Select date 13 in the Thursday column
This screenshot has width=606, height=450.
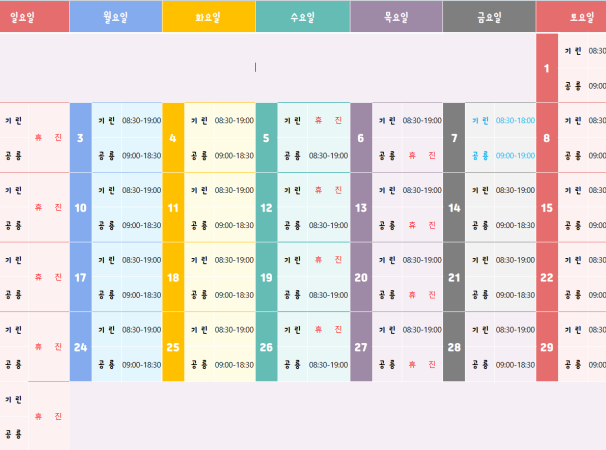[x=360, y=208]
